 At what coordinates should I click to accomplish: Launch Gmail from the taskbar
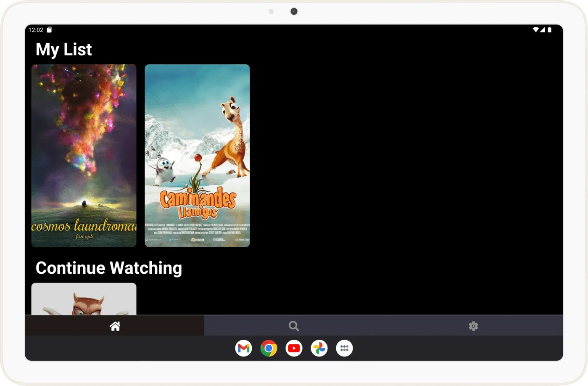[x=243, y=348]
